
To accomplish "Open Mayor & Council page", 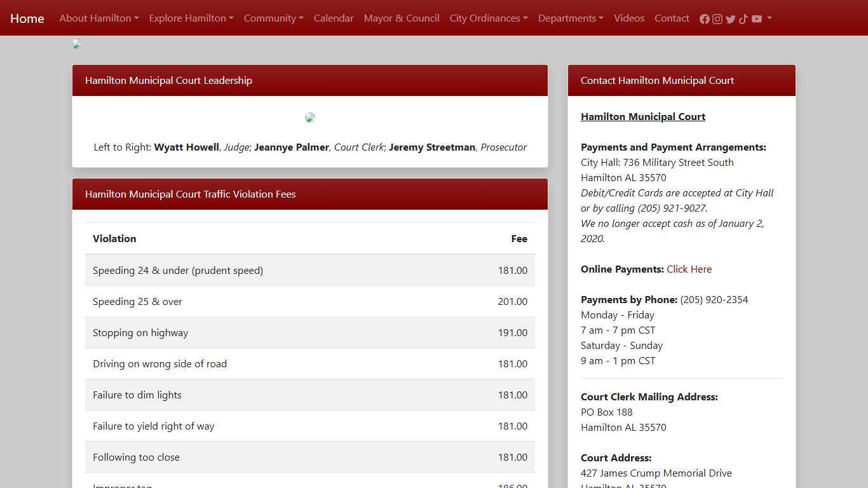I will [x=402, y=18].
